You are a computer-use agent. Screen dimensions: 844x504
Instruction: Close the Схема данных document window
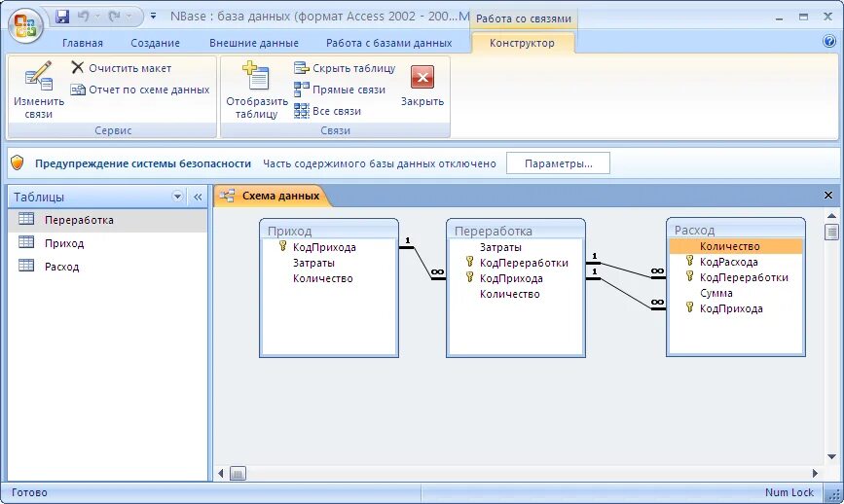point(828,196)
